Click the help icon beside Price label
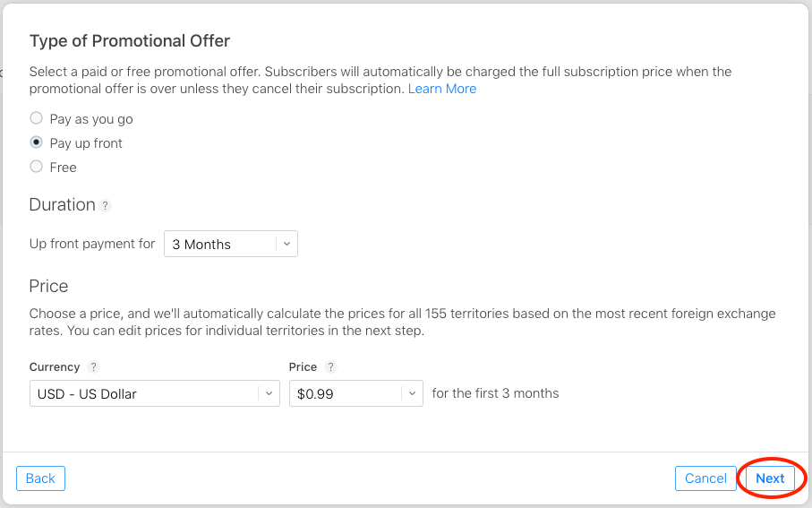The image size is (812, 508). (330, 367)
